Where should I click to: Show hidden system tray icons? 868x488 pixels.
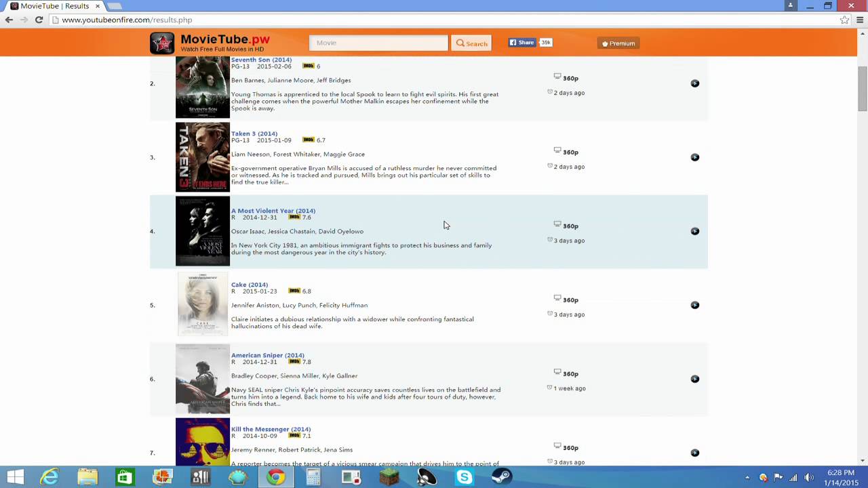(x=747, y=477)
